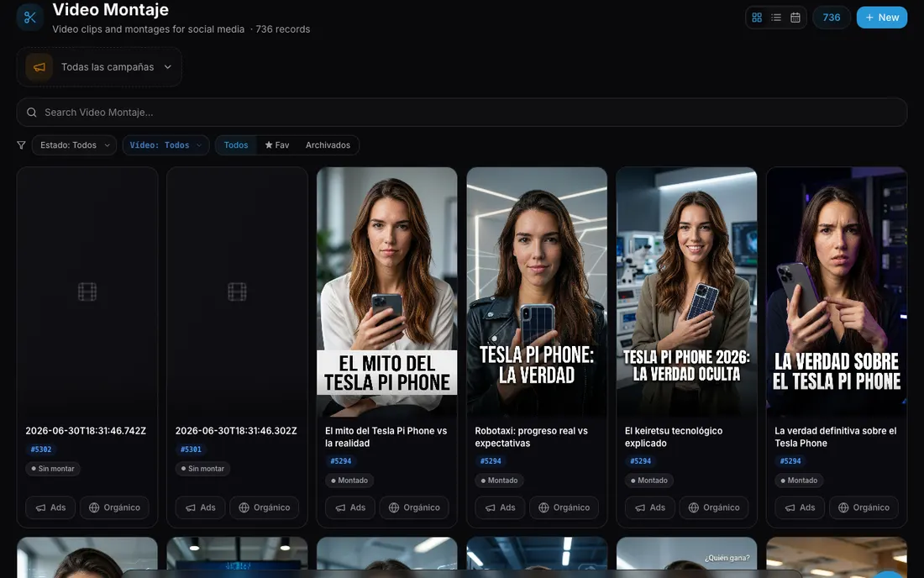Click Orgánico button on #5302 card
This screenshot has width=924, height=578.
[x=114, y=507]
